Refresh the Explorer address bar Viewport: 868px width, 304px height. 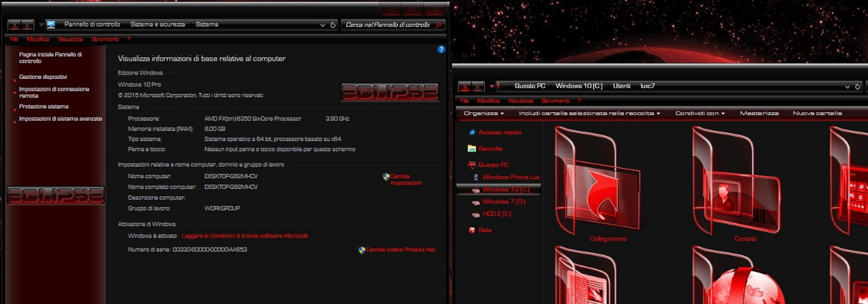click(859, 86)
